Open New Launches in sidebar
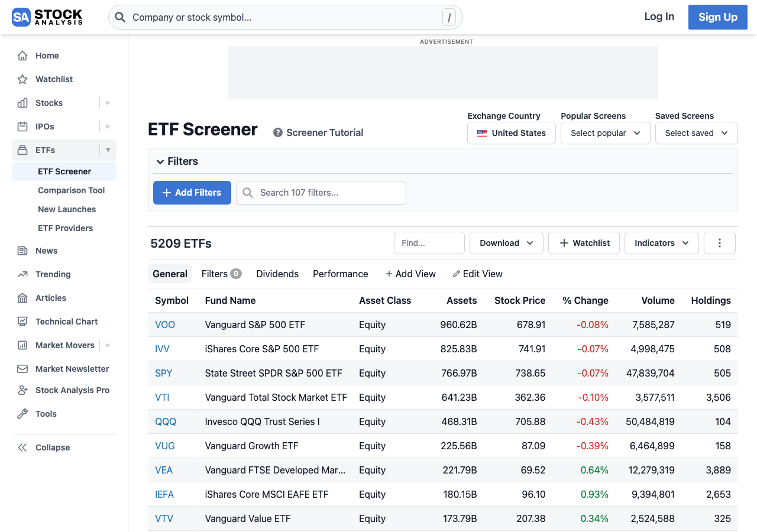 pyautogui.click(x=67, y=209)
